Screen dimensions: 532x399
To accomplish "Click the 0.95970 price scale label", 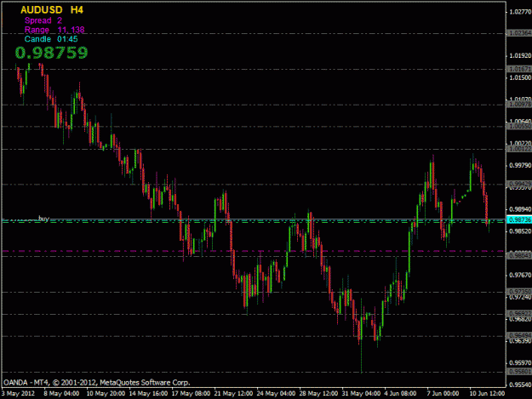I will (x=520, y=362).
